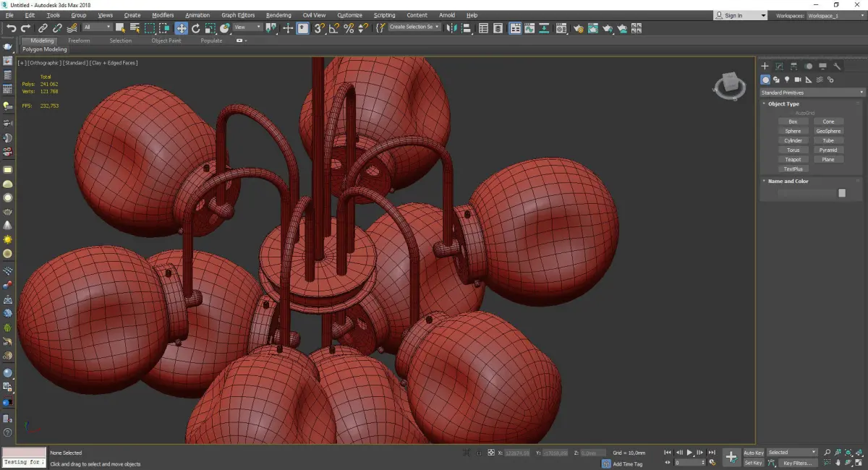Open the Mirror tool
This screenshot has height=470, width=868.
[451, 28]
